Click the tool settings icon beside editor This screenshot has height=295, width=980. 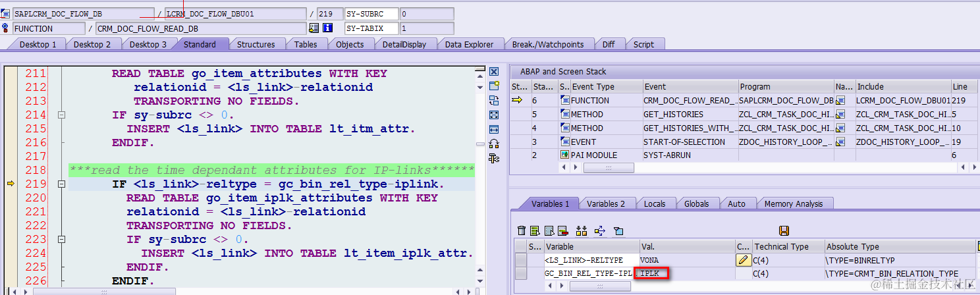(494, 159)
